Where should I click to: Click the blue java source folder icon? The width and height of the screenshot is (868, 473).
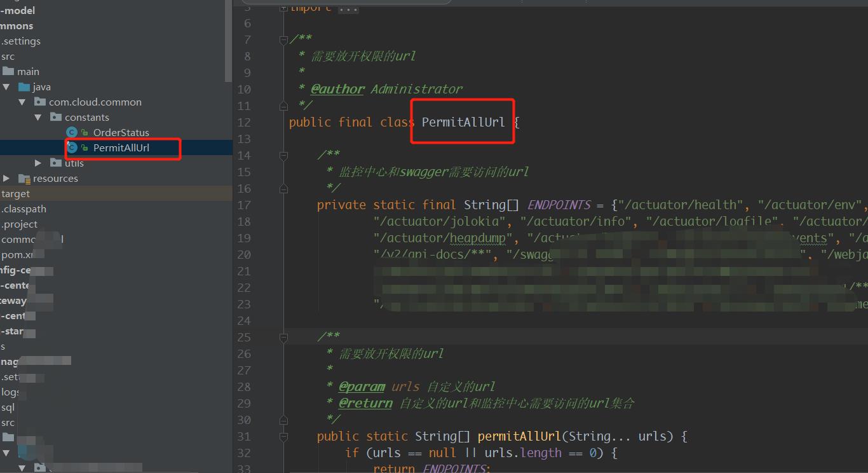pos(24,86)
